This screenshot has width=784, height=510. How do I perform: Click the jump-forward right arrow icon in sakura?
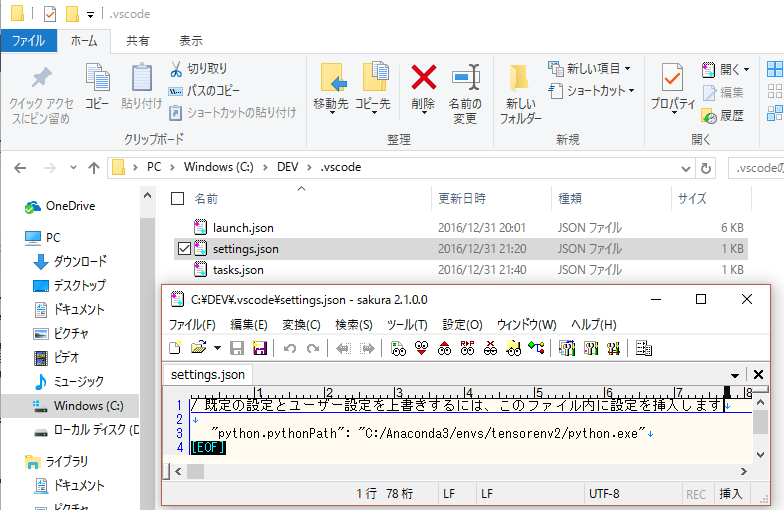[367, 348]
